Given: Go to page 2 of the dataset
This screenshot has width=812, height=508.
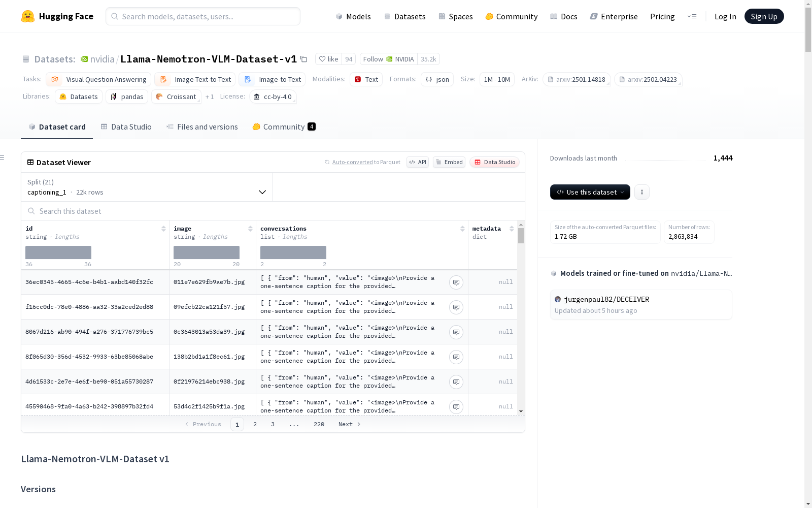Looking at the screenshot, I should pyautogui.click(x=255, y=424).
